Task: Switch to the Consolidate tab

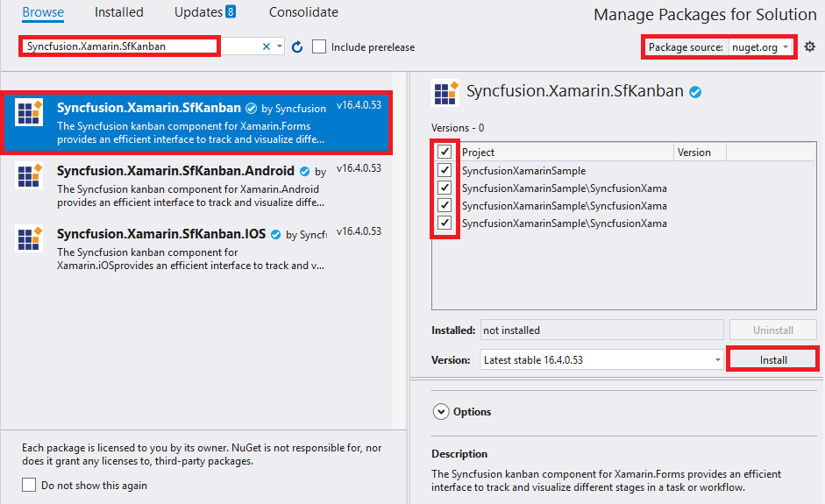Action: click(x=303, y=12)
